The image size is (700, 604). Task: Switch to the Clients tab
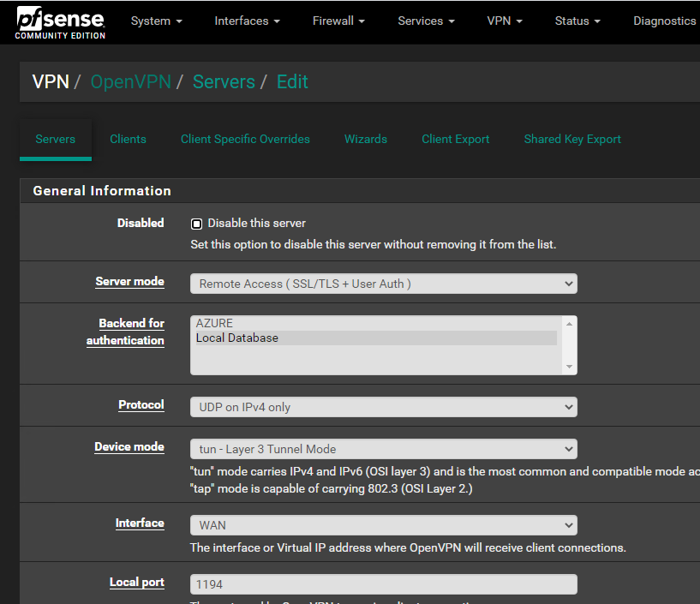[128, 139]
